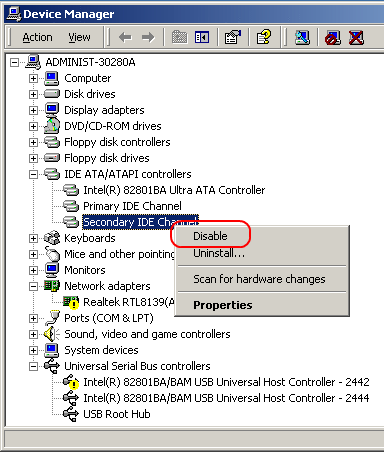Click the Sound, video and game controllers speaker icon

(52, 334)
